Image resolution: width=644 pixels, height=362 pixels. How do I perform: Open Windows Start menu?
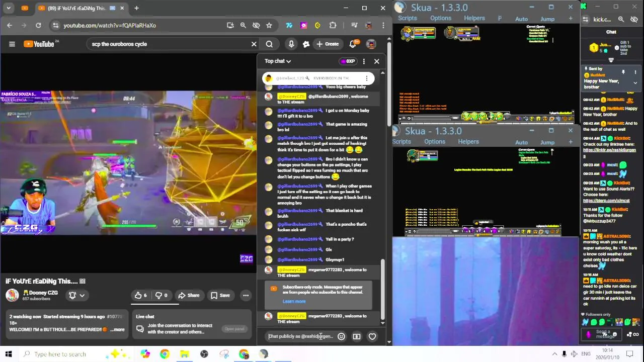9,354
